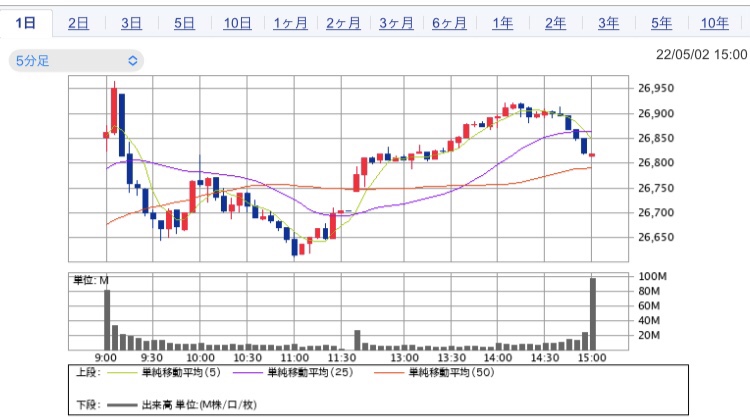Image resolution: width=750 pixels, height=417 pixels.
Task: Open the 6ヶ月 chart period
Action: pyautogui.click(x=449, y=23)
